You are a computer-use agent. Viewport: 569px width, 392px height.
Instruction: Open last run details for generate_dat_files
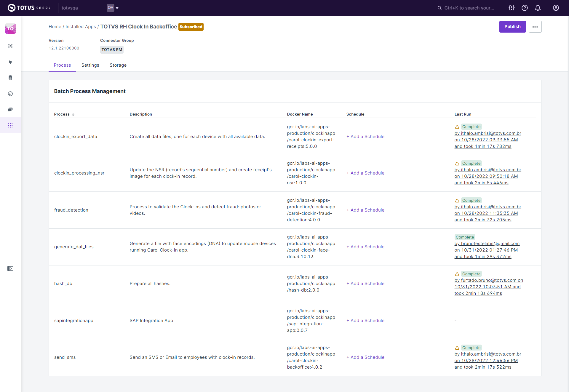[x=486, y=250]
